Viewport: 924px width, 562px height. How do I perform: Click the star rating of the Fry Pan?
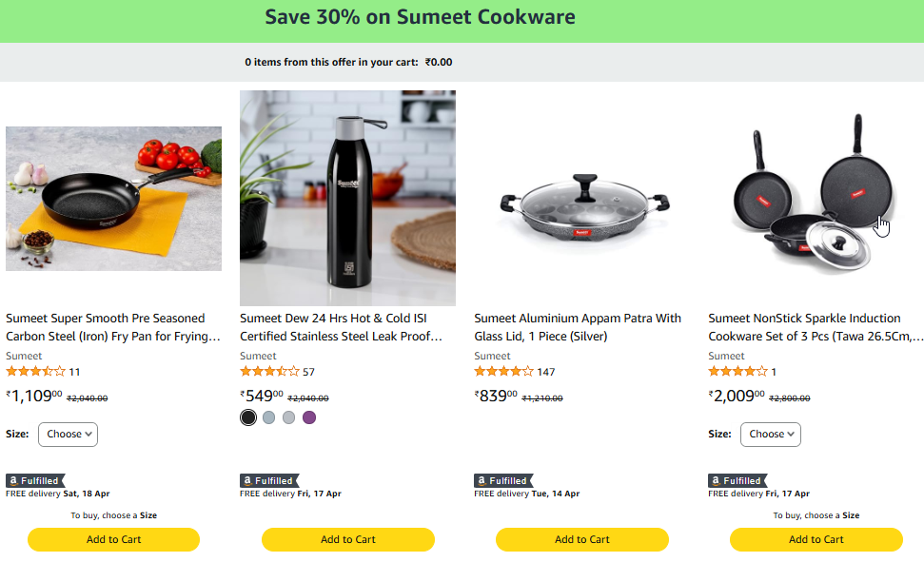(x=35, y=372)
